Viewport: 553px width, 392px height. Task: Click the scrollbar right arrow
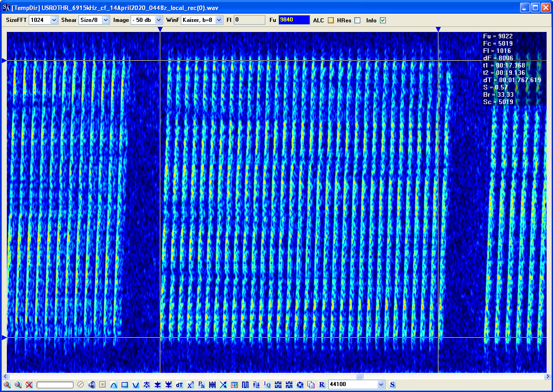click(x=548, y=376)
